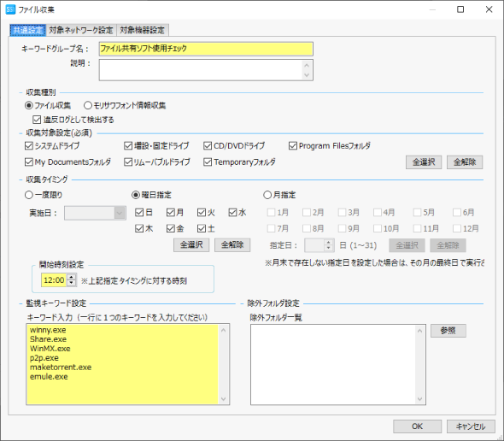Uncheck 増設・固定ドライブ checkbox
Image resolution: width=504 pixels, height=441 pixels.
coord(128,146)
